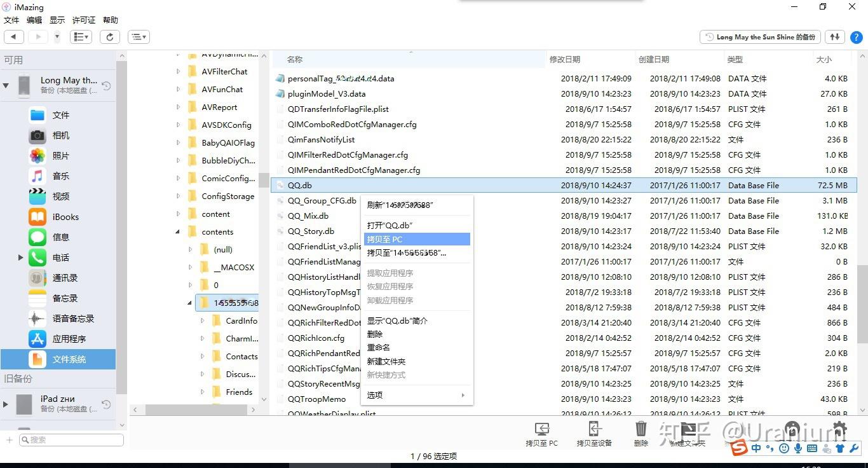The height and width of the screenshot is (468, 868).
Task: Click the Long May the Sun Shine backup button
Action: click(760, 37)
